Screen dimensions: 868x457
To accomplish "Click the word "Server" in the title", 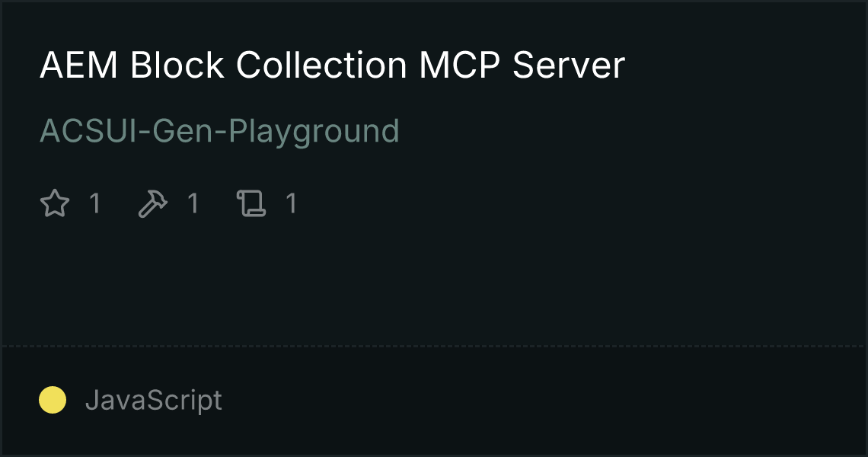I will pyautogui.click(x=569, y=65).
